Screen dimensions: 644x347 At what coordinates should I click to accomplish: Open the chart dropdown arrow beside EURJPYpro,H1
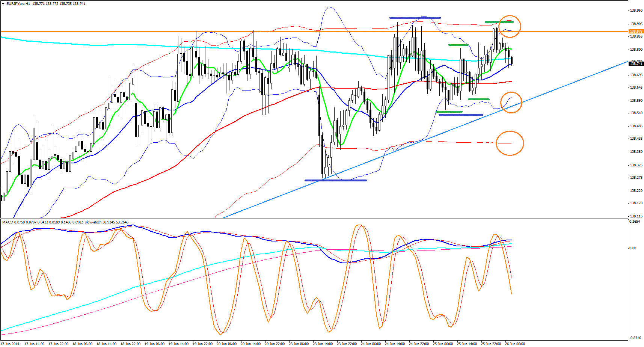pyautogui.click(x=3, y=4)
